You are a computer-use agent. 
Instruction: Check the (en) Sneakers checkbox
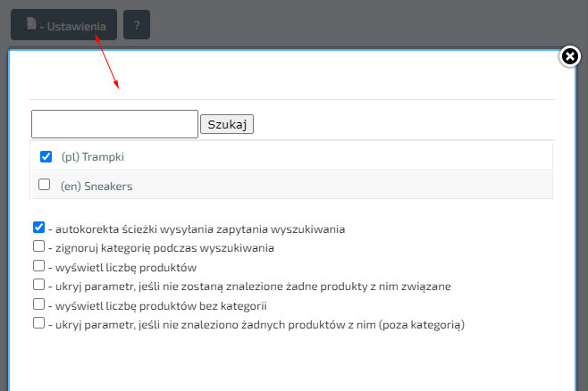tap(45, 185)
